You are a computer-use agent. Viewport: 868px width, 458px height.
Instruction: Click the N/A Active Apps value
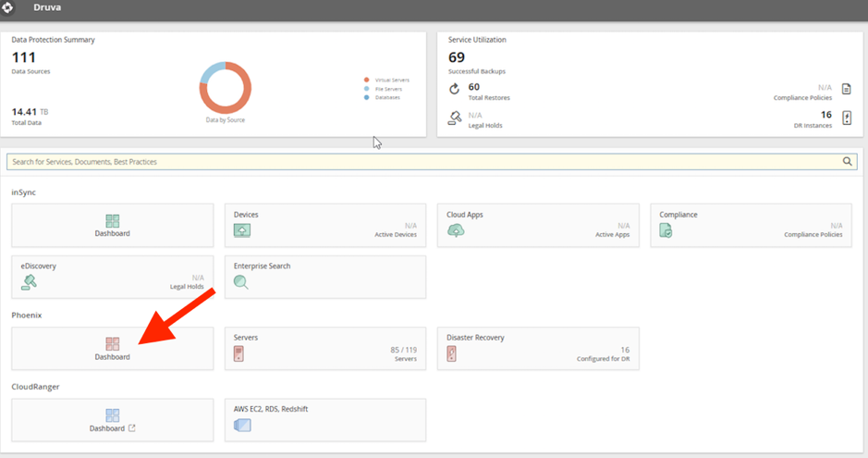tap(624, 226)
